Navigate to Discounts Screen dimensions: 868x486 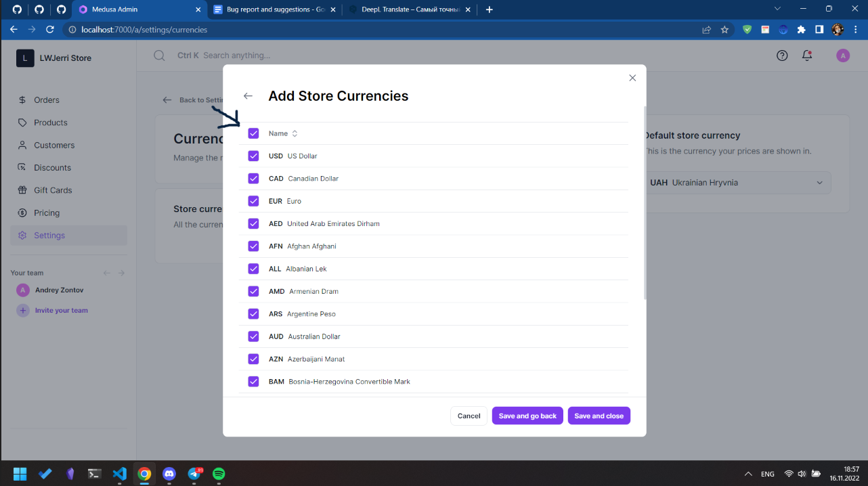pyautogui.click(x=51, y=167)
